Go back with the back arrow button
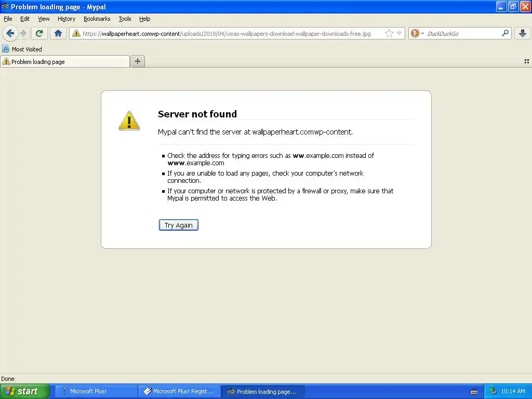The width and height of the screenshot is (532, 399). [10, 33]
